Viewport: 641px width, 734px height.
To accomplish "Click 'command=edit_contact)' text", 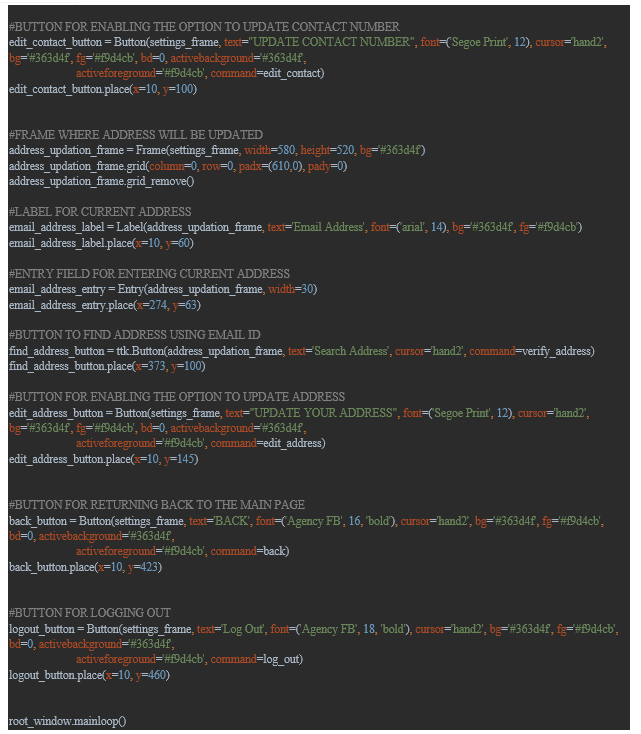I will tap(267, 73).
